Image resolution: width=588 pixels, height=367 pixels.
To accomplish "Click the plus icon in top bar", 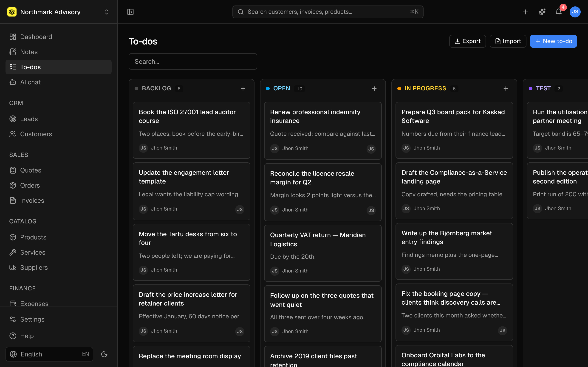I will pyautogui.click(x=525, y=12).
